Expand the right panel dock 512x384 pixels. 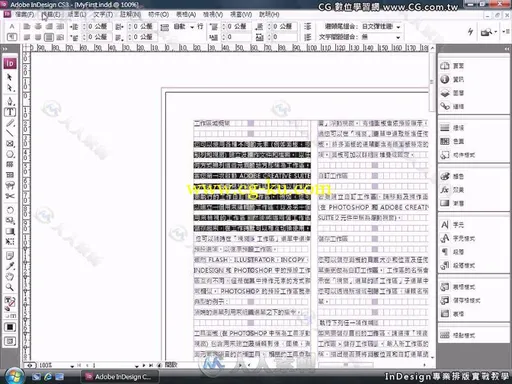click(507, 49)
